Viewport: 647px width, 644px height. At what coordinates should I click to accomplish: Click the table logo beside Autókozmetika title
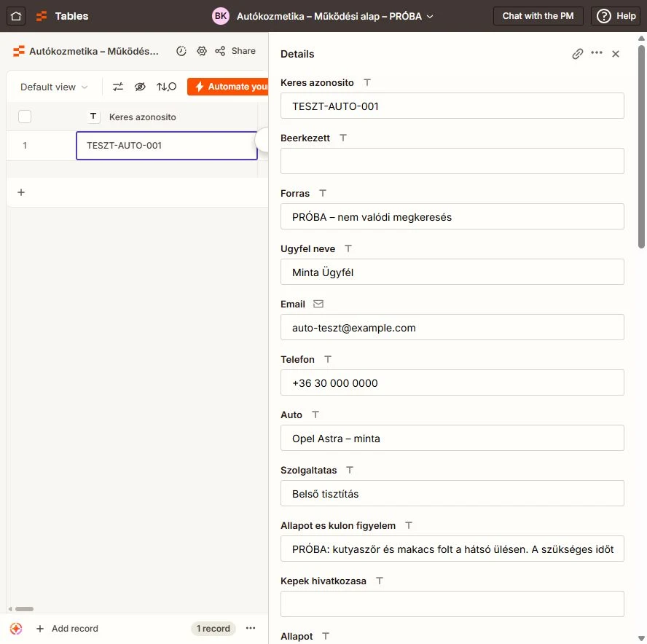tap(18, 51)
